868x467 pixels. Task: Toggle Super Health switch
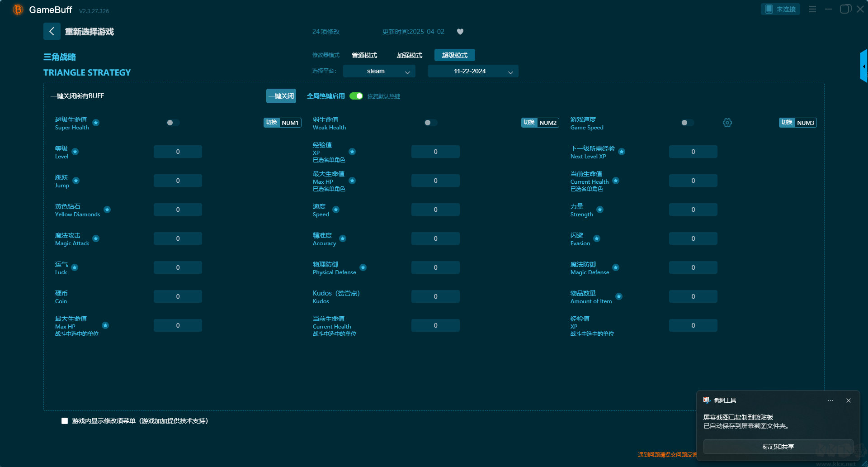tap(173, 123)
